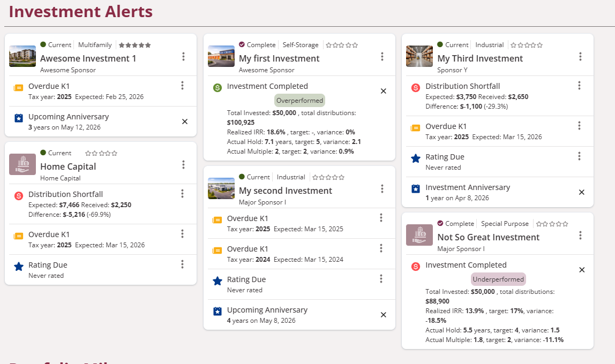
Task: Click the green Investment Completed dollar icon
Action: pyautogui.click(x=217, y=87)
